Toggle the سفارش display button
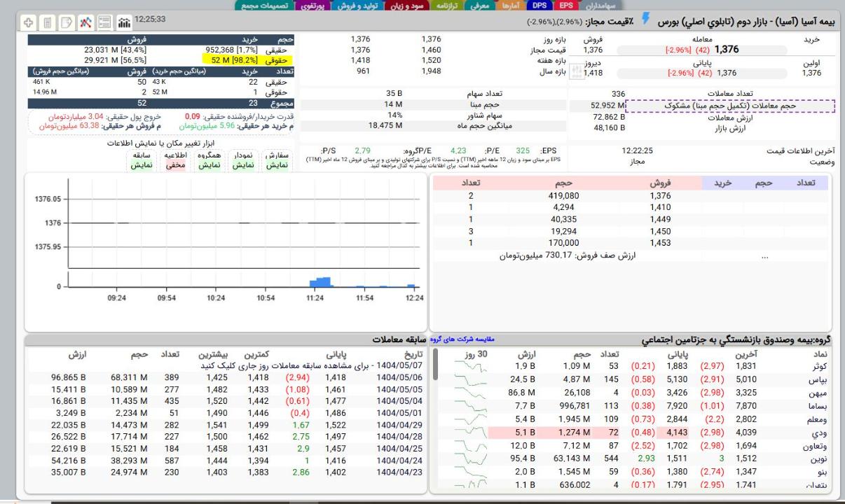The height and width of the screenshot is (504, 845). [x=279, y=160]
